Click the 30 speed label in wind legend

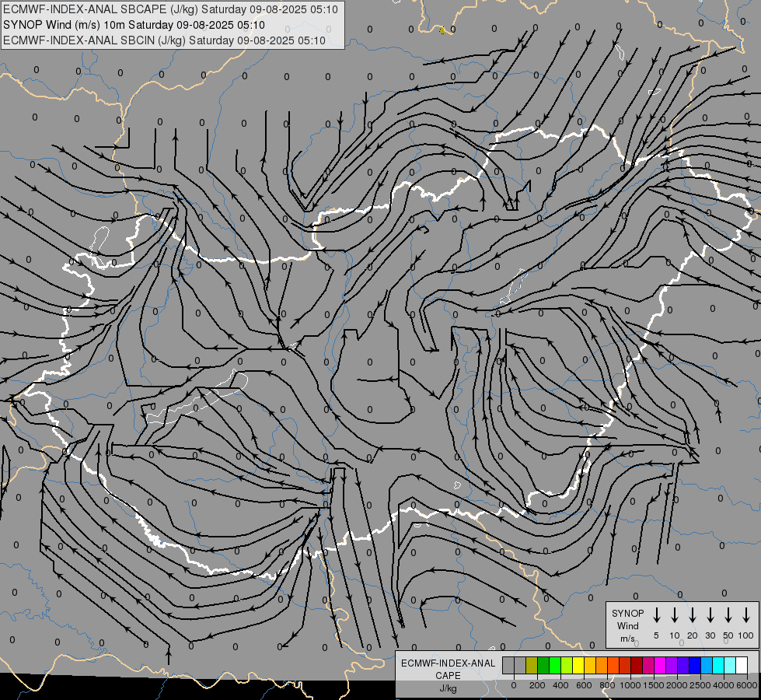pos(710,635)
